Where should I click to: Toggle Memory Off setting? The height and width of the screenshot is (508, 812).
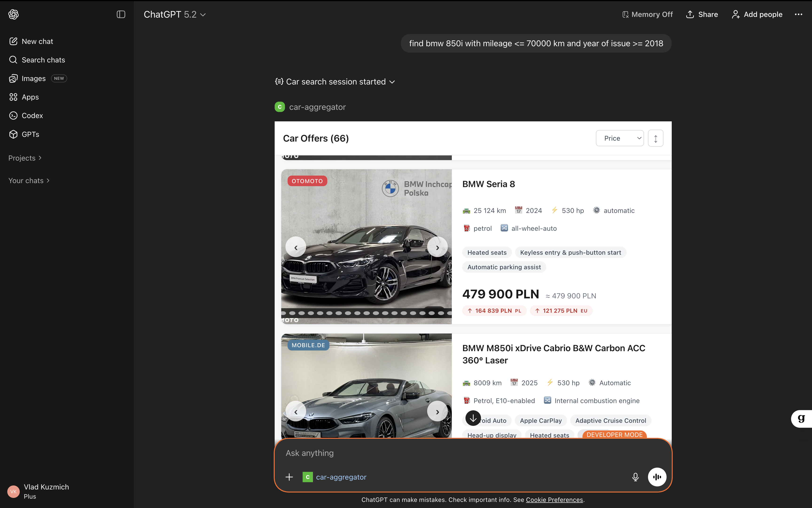click(x=648, y=15)
